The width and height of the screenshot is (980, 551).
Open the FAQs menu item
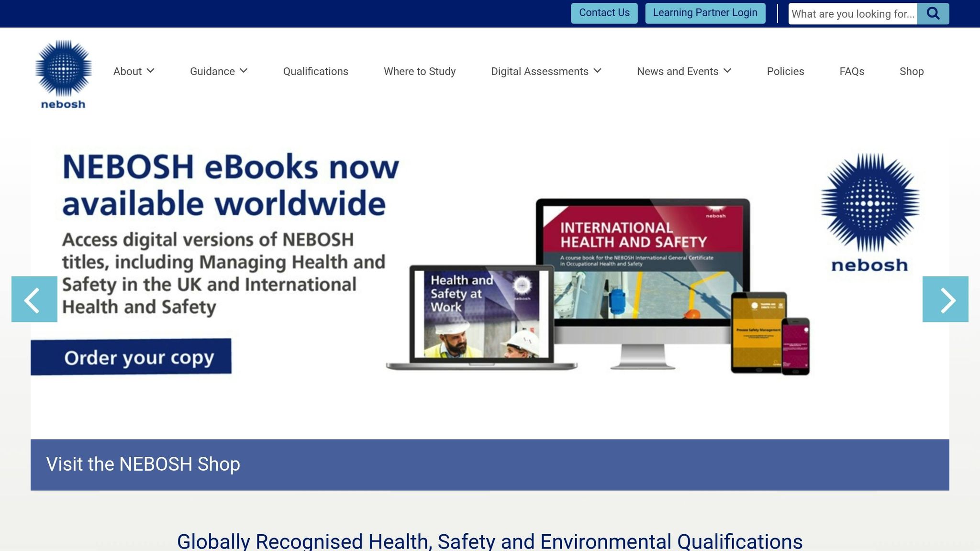coord(852,71)
